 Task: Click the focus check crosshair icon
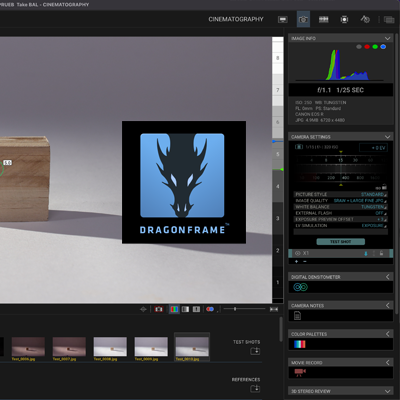143,309
